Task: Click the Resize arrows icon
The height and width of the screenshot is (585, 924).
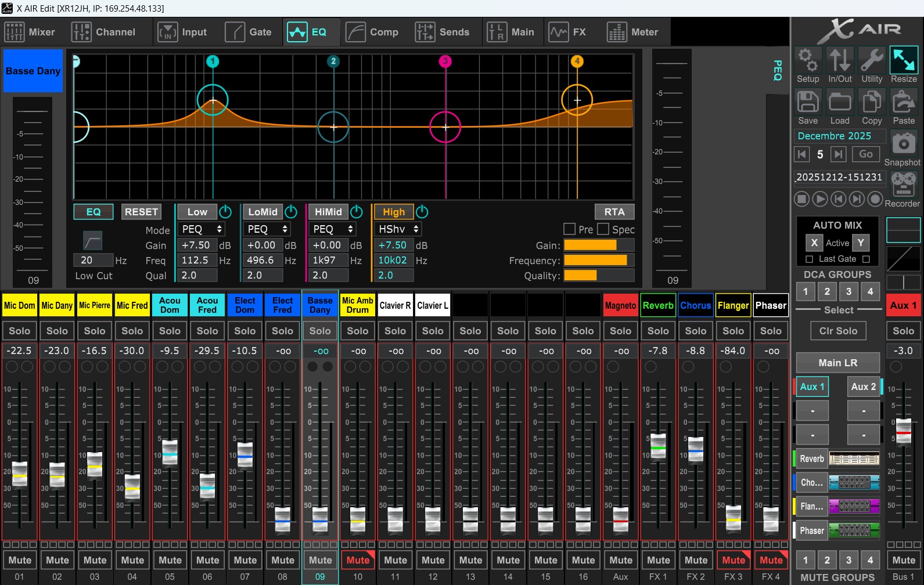Action: pos(904,60)
